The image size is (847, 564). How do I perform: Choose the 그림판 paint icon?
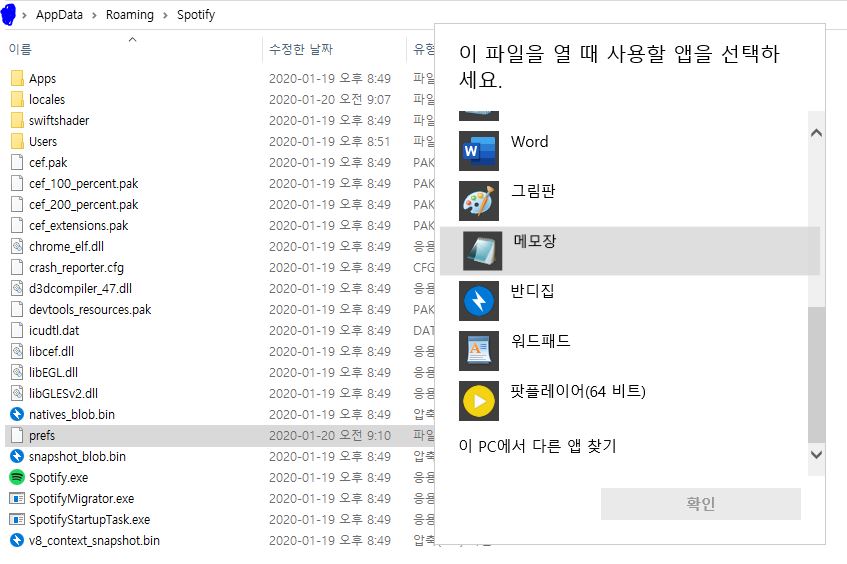point(479,201)
